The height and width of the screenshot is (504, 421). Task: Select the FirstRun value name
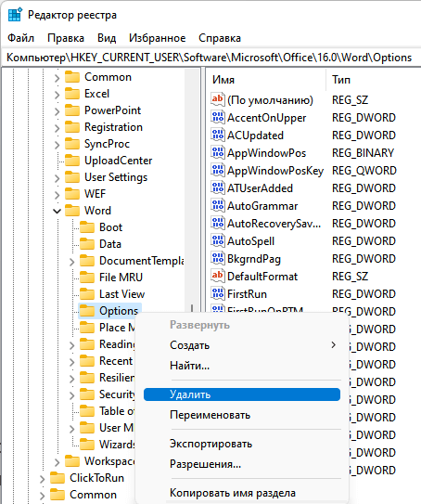tap(247, 294)
